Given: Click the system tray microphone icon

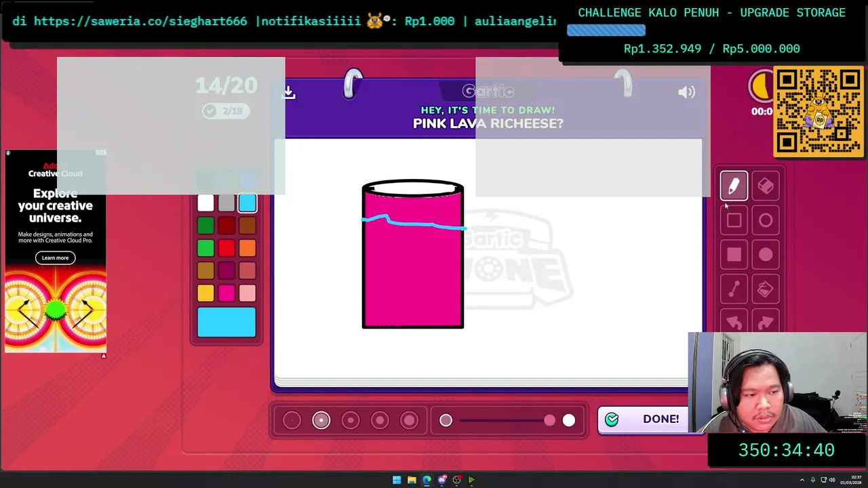Looking at the screenshot, I should click(x=813, y=480).
